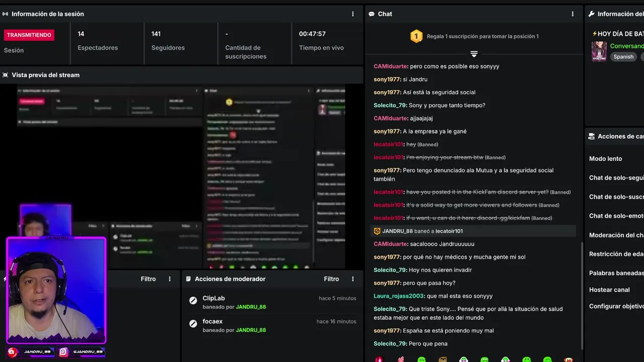Open the three-dot menu next to the left Filtro
Screen dimensions: 644x362
[x=170, y=279]
